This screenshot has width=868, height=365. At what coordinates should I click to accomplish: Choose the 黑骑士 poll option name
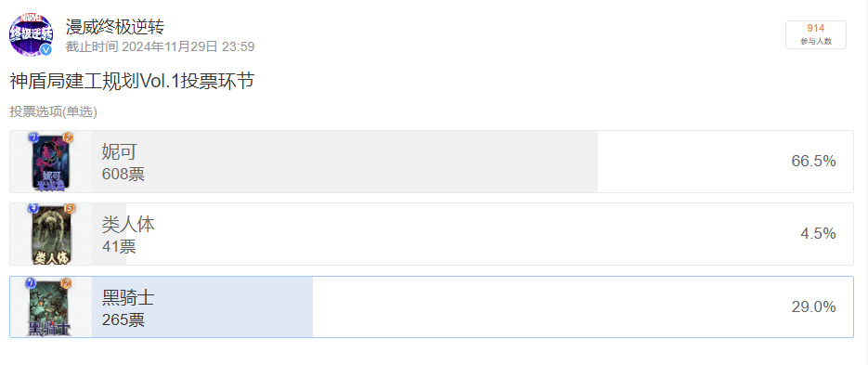point(128,297)
